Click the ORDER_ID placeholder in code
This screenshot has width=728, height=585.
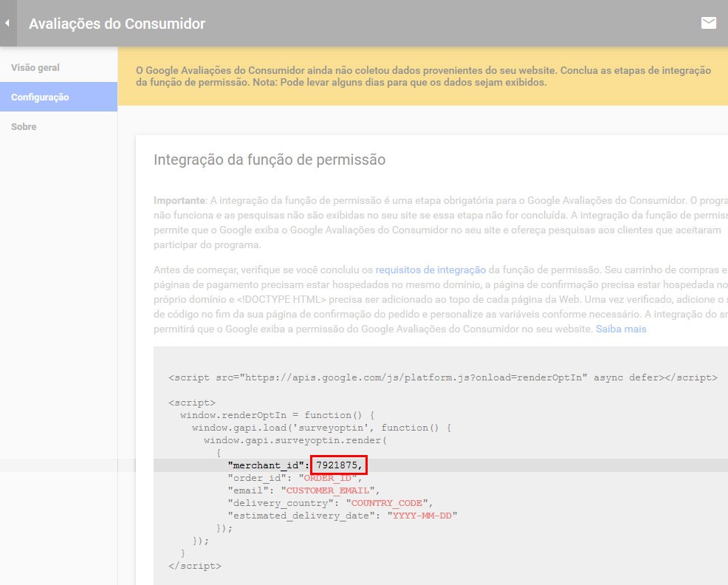click(327, 478)
